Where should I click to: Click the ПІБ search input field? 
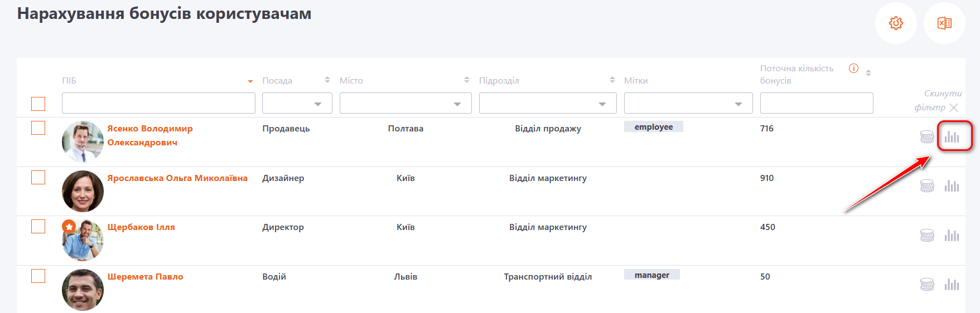(158, 104)
